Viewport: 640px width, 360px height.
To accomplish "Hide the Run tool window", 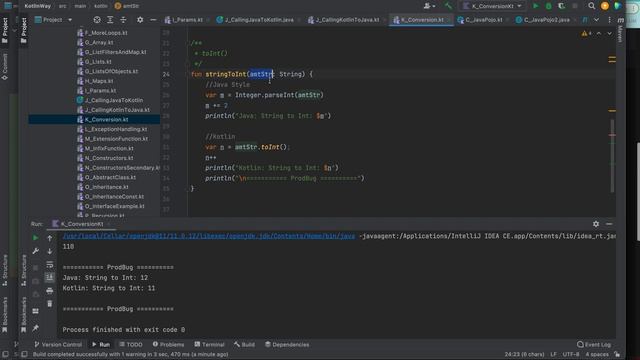I will 609,224.
